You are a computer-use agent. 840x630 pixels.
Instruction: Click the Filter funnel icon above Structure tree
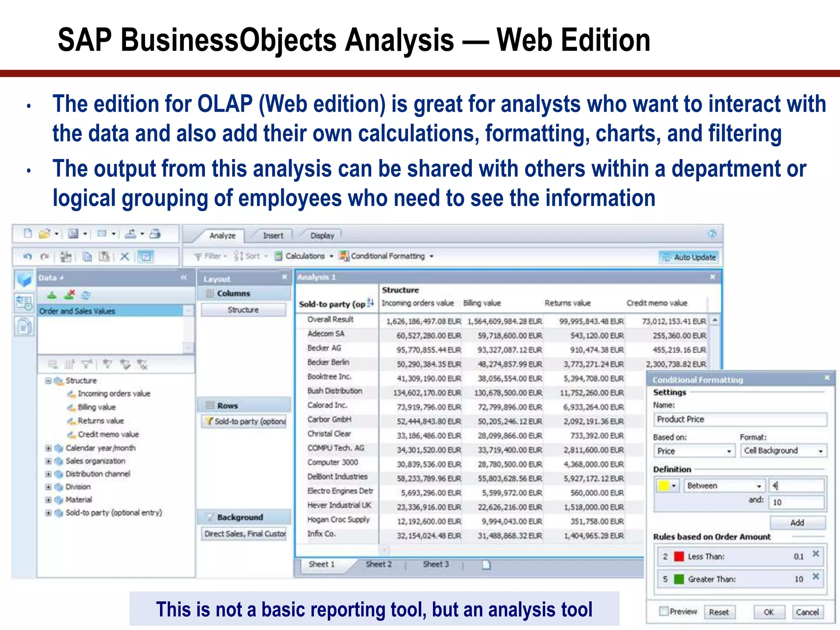click(87, 364)
